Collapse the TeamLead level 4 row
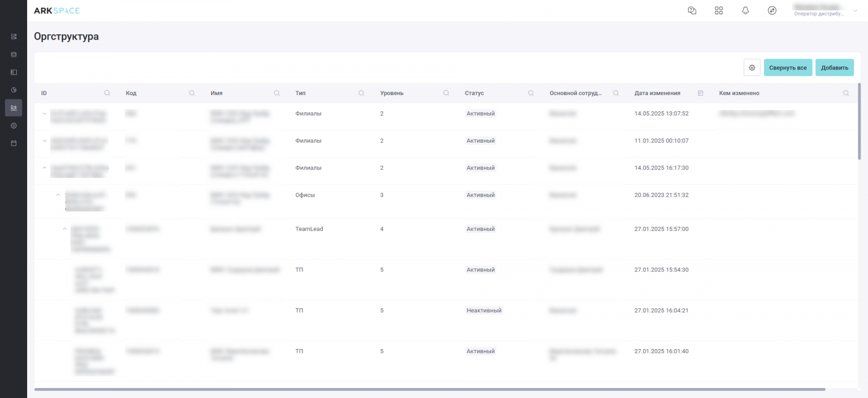 (65, 229)
